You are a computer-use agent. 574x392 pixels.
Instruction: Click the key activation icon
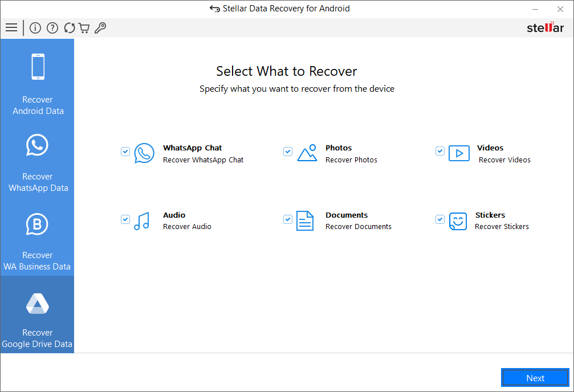click(x=100, y=28)
